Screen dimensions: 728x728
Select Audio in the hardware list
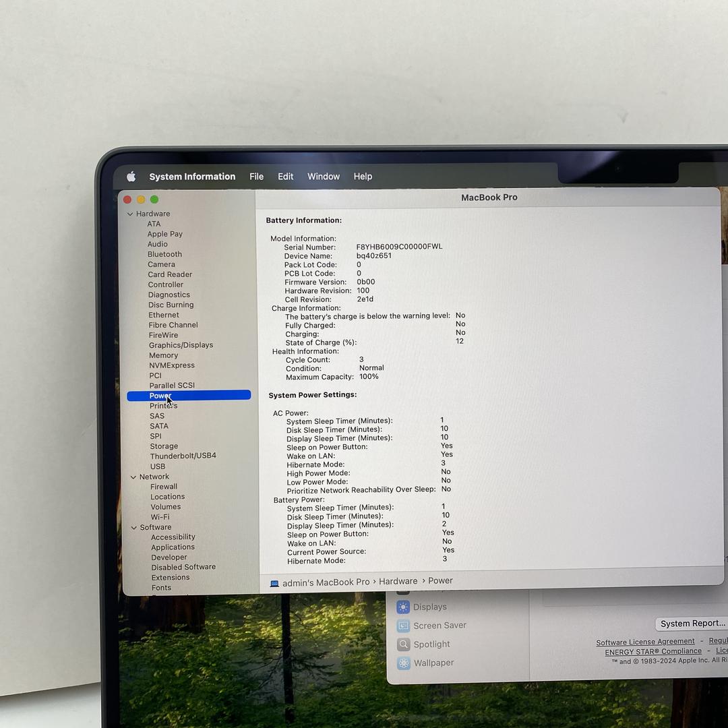point(157,244)
